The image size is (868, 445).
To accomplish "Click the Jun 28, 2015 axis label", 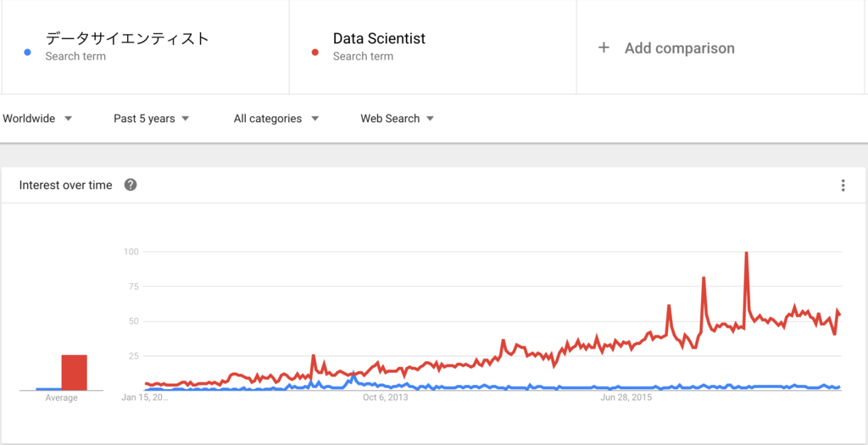I will click(x=626, y=398).
